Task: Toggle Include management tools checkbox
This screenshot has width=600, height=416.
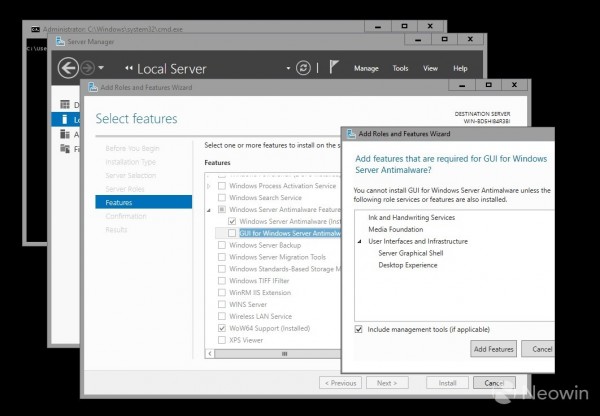Action: click(x=359, y=329)
